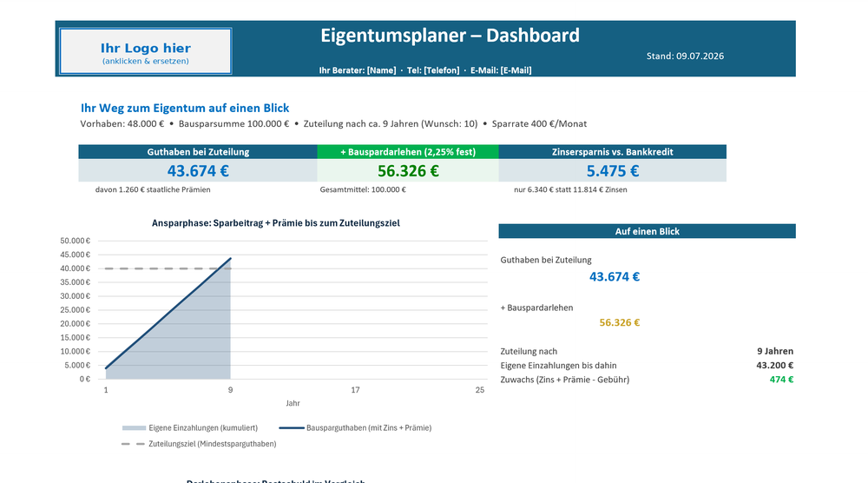Select the blue '43.674 €' in side panel
868x483 pixels.
pyautogui.click(x=615, y=277)
